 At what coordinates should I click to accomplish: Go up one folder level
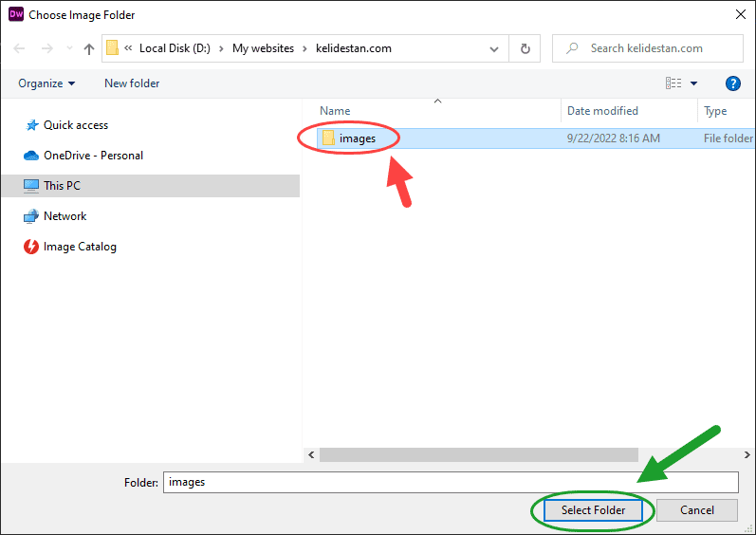tap(89, 48)
